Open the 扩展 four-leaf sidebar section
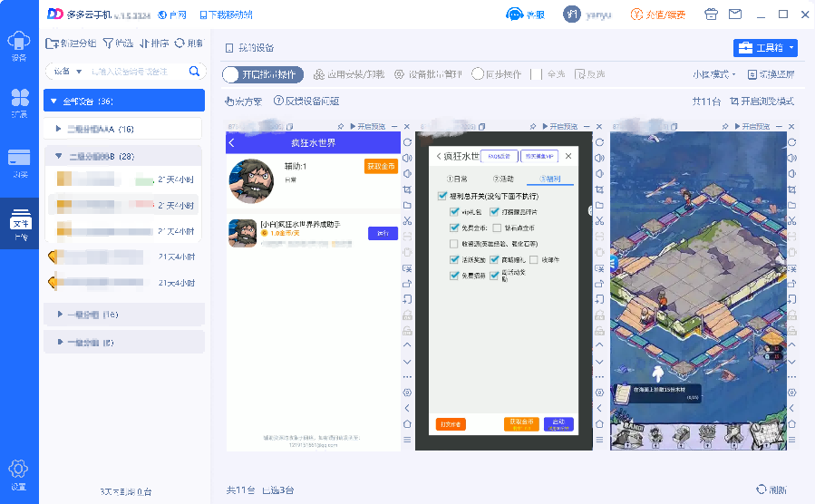This screenshot has height=504, width=815. pos(19,102)
